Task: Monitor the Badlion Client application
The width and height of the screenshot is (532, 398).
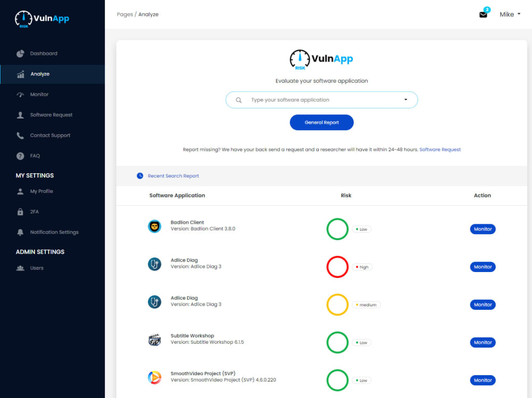Action: coord(483,229)
